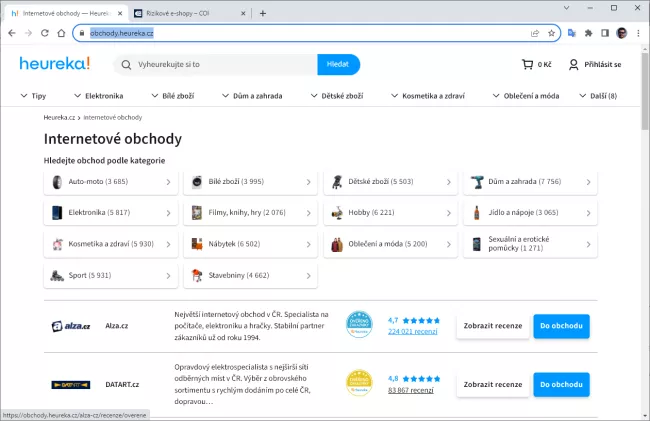
Task: Open the shopping cart icon
Action: (x=527, y=65)
